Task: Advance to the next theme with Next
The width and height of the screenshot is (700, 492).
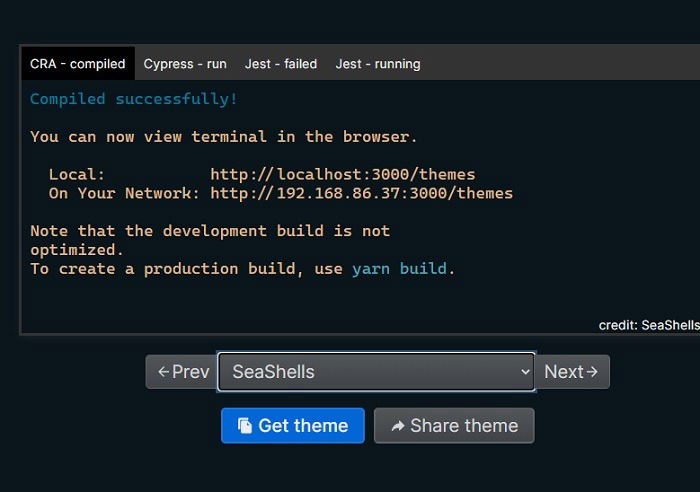Action: [572, 371]
